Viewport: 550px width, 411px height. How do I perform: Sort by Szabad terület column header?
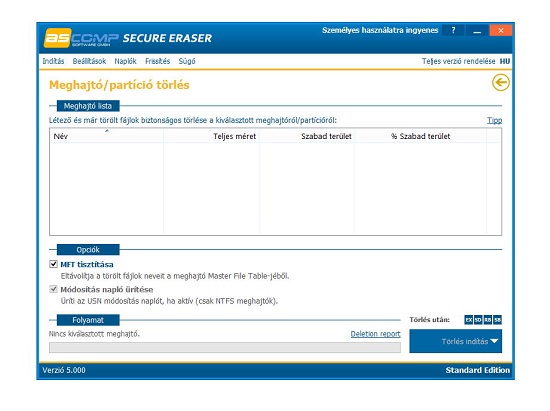tap(307, 136)
